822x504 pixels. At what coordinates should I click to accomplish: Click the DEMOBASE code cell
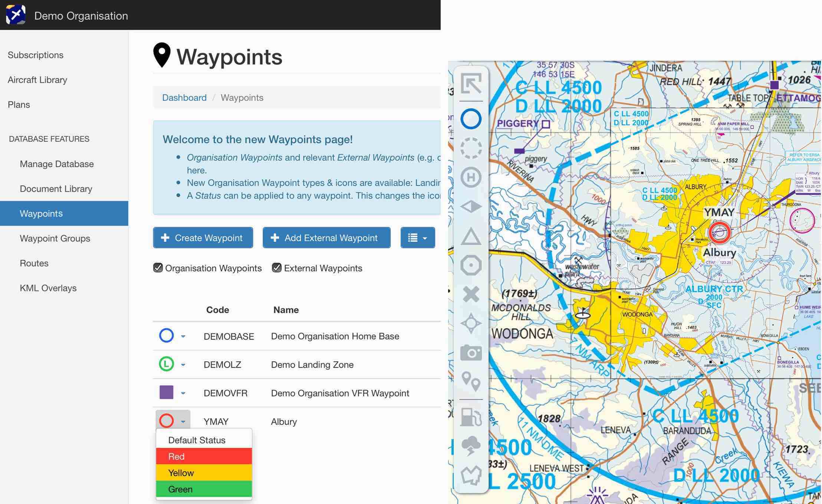(x=229, y=336)
